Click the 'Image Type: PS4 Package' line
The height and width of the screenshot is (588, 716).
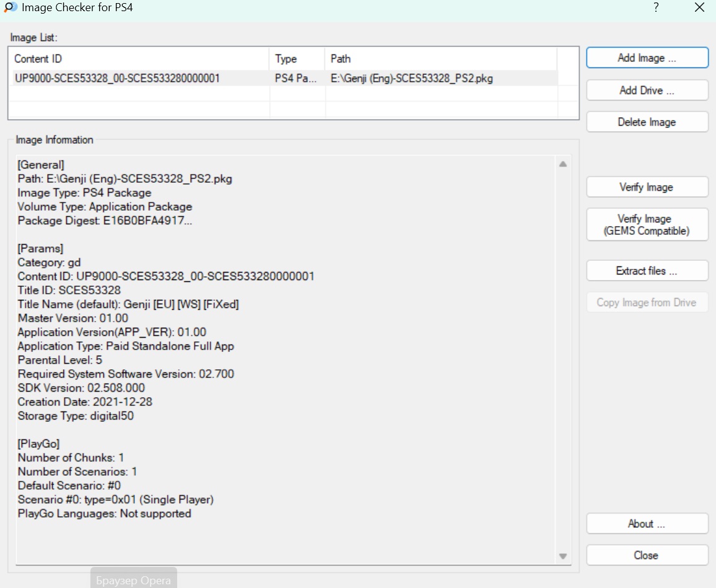pos(84,193)
